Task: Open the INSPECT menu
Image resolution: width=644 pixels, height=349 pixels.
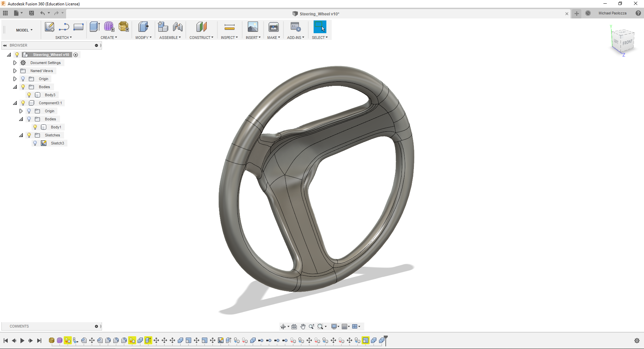Action: point(229,38)
